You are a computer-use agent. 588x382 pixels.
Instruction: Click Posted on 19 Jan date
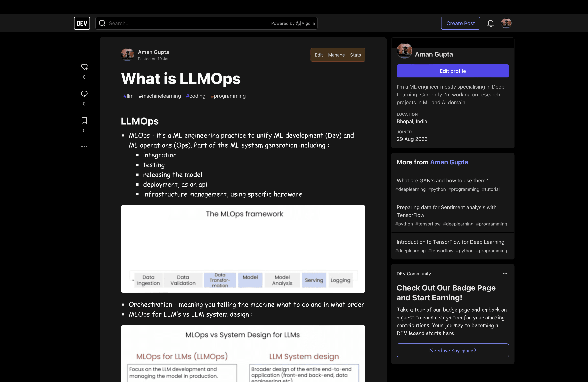[x=153, y=59]
